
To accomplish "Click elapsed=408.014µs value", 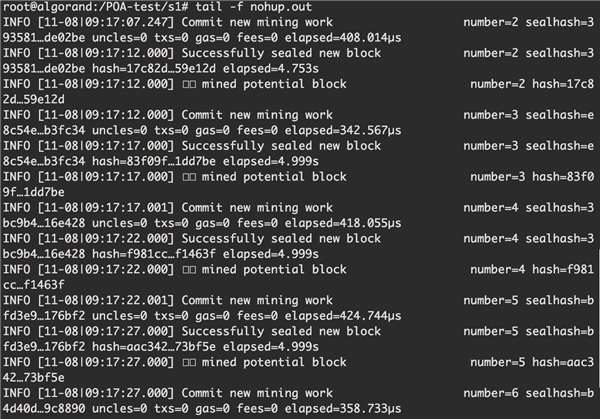I will pos(343,38).
